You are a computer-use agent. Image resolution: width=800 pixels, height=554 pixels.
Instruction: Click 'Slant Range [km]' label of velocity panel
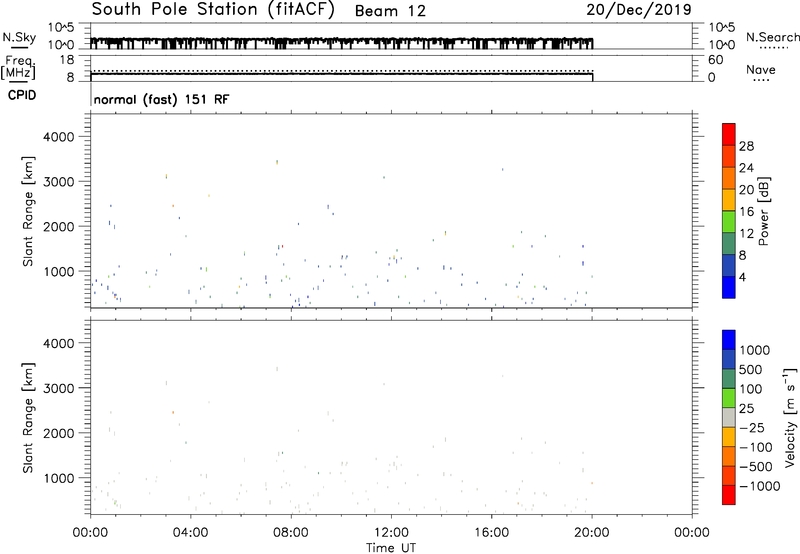(x=28, y=417)
